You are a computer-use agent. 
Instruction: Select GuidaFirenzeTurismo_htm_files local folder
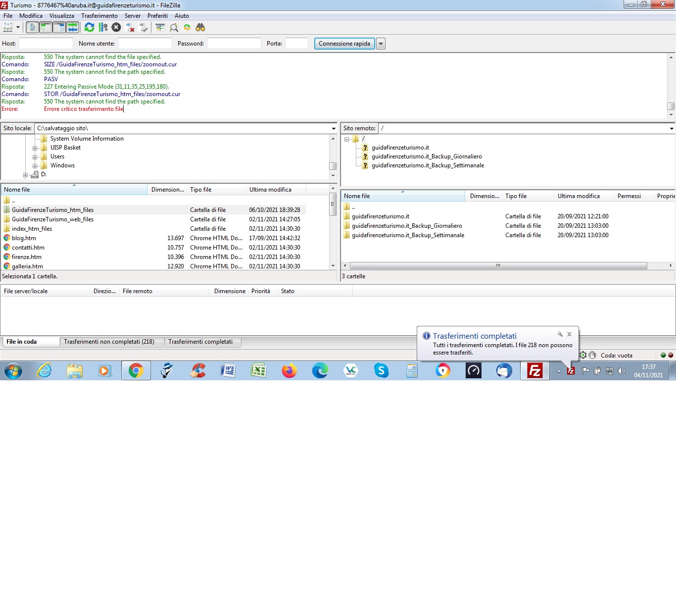(x=52, y=210)
